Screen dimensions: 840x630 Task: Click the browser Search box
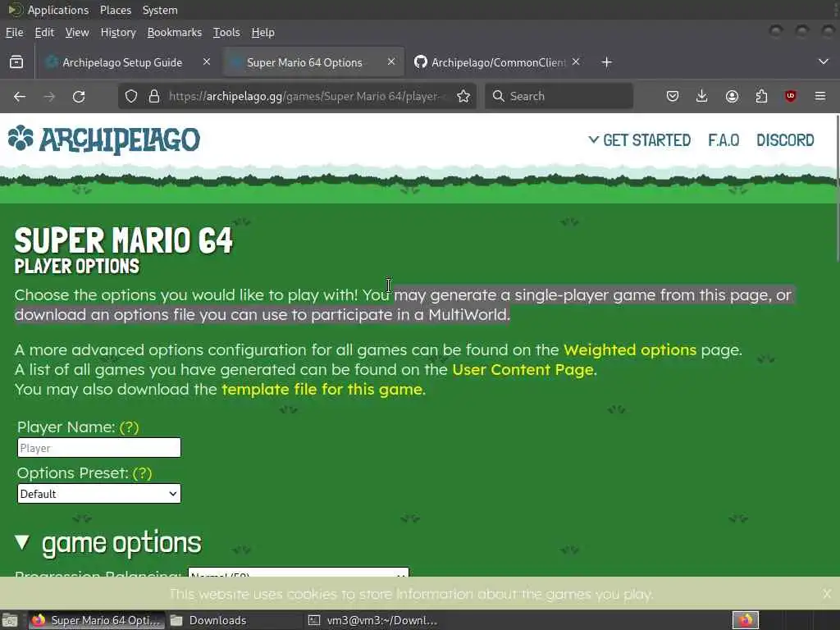point(559,97)
